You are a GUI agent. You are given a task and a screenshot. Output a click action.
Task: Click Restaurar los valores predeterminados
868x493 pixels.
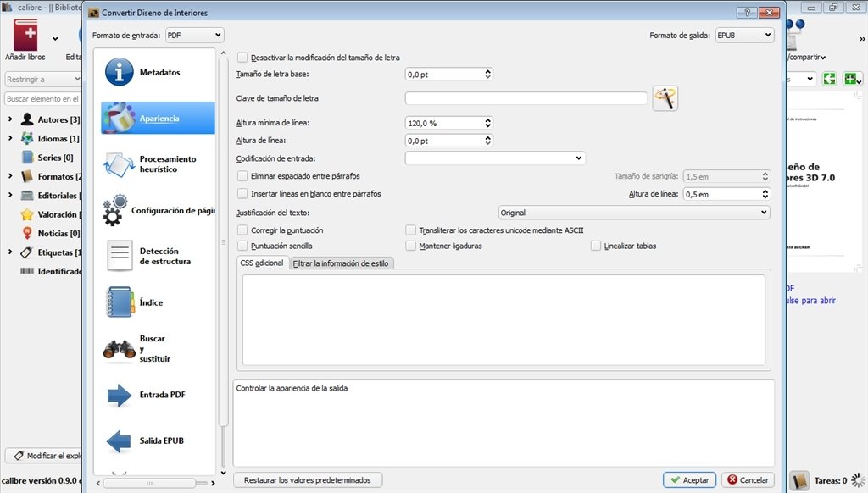[x=307, y=479]
